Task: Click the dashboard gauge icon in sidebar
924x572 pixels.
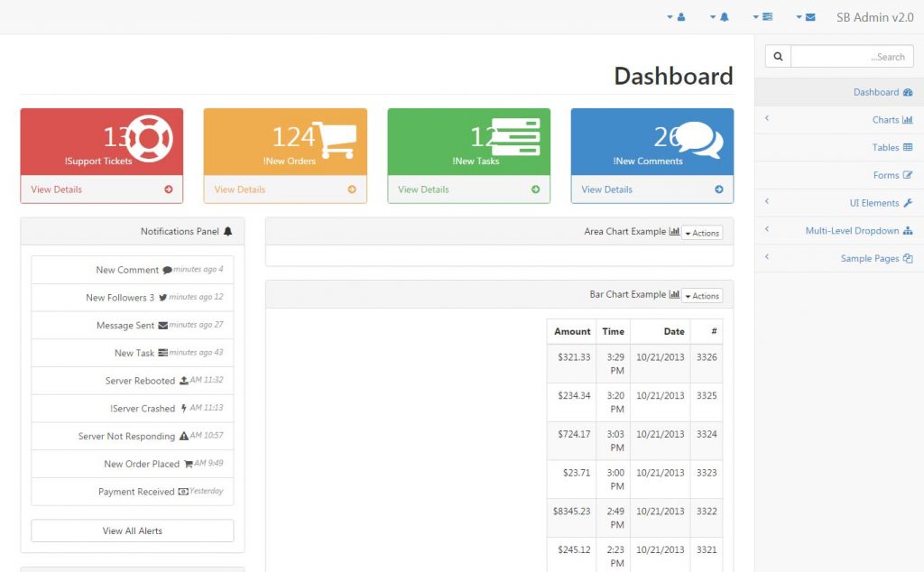Action: pyautogui.click(x=908, y=93)
